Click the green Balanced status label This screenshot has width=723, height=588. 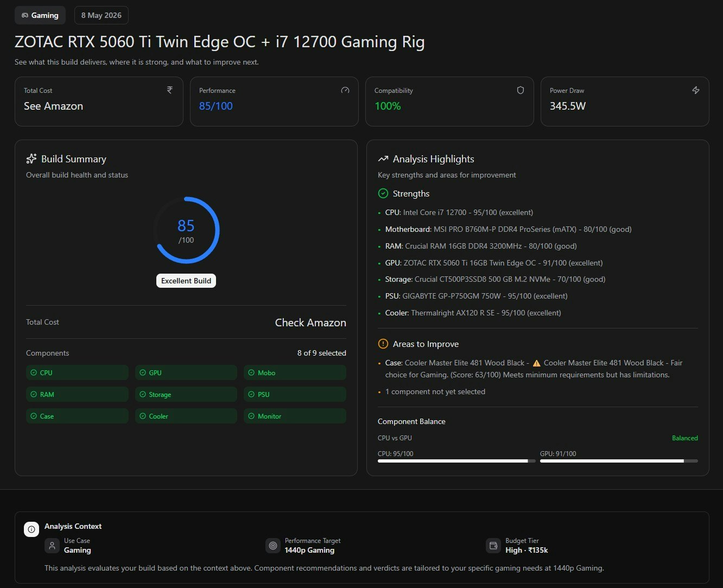[685, 438]
